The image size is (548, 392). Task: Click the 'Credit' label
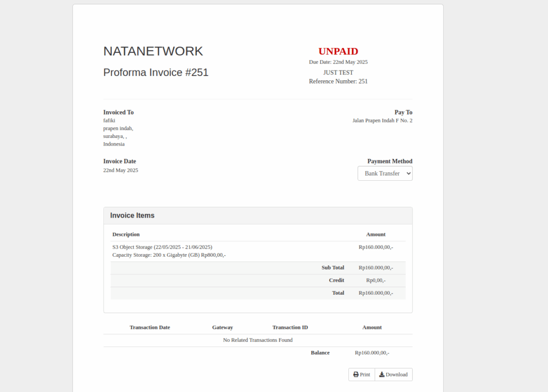tap(337, 280)
